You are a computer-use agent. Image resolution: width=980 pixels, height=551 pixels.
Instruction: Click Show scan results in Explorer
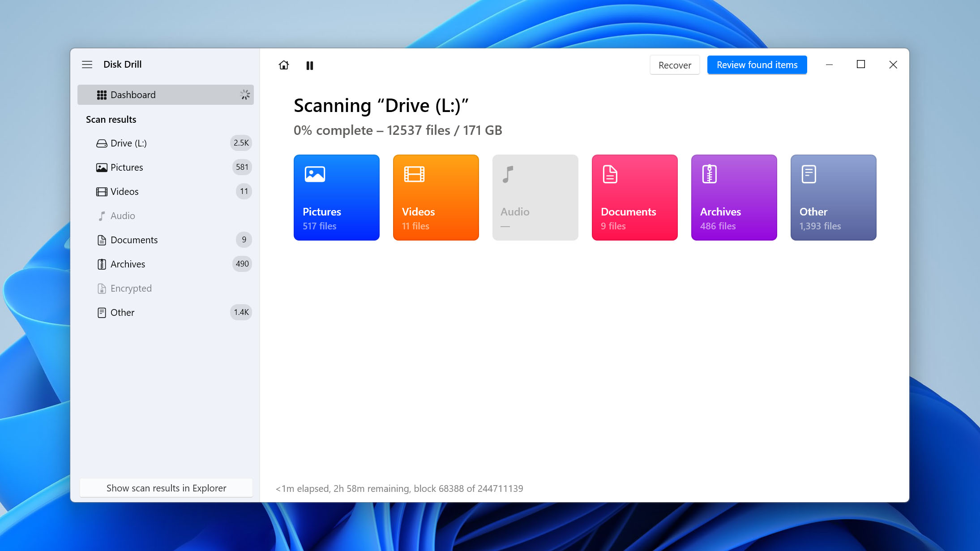click(x=166, y=488)
